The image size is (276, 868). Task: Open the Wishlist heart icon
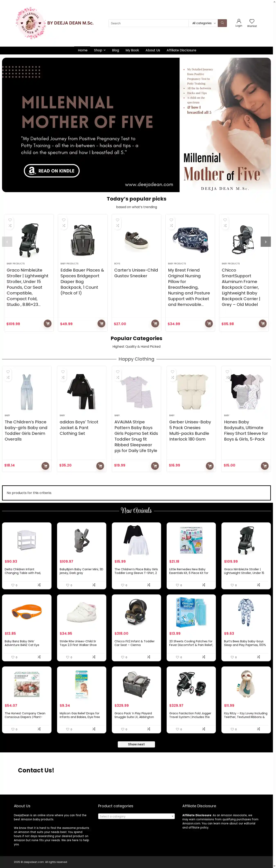[252, 23]
